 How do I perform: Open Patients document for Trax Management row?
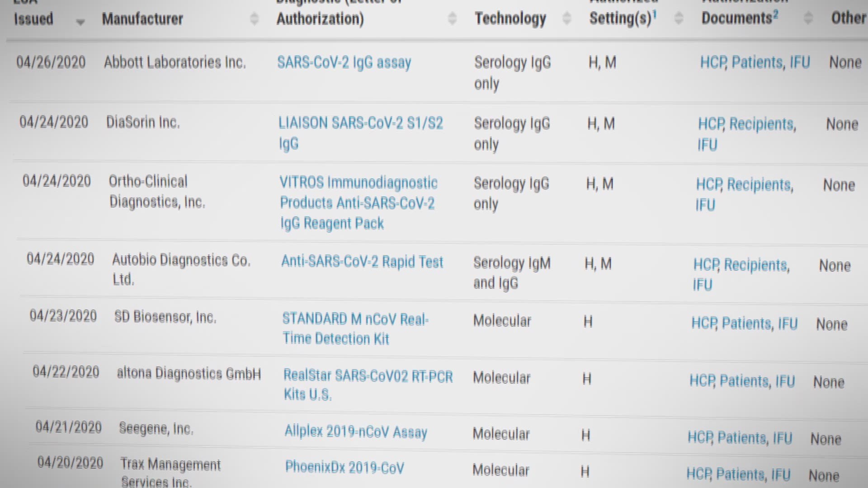[741, 474]
